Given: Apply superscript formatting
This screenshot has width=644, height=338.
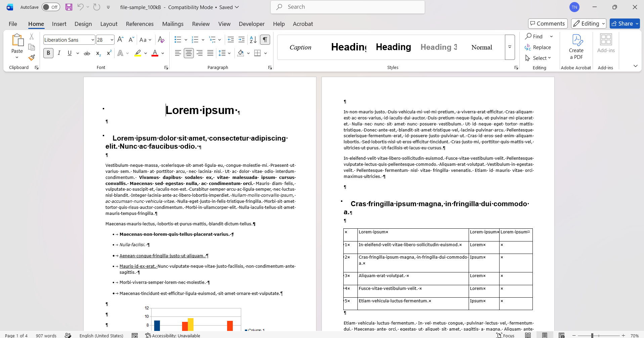Looking at the screenshot, I should point(109,53).
